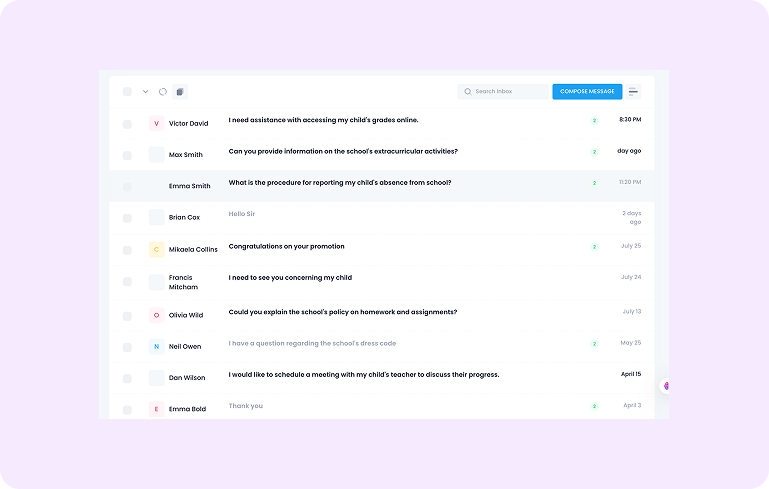Click the sender name Dan Wilson
This screenshot has height=489, width=769.
pos(187,378)
